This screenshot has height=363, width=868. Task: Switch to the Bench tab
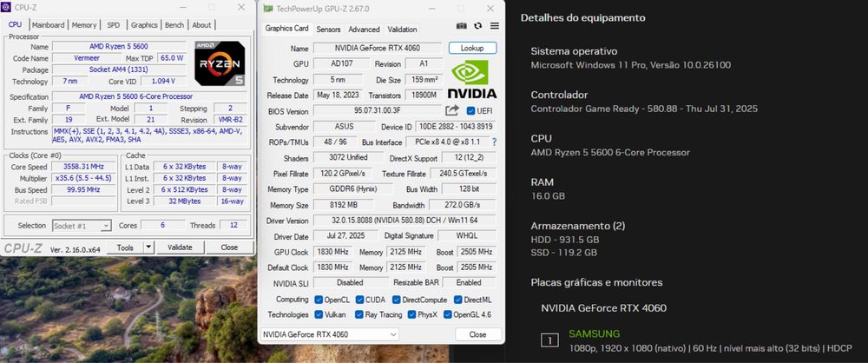[174, 25]
